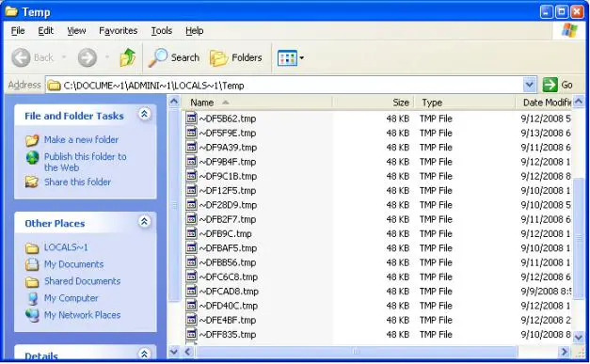Select file ~DF5B62.tmp
590x364 pixels.
tap(228, 119)
